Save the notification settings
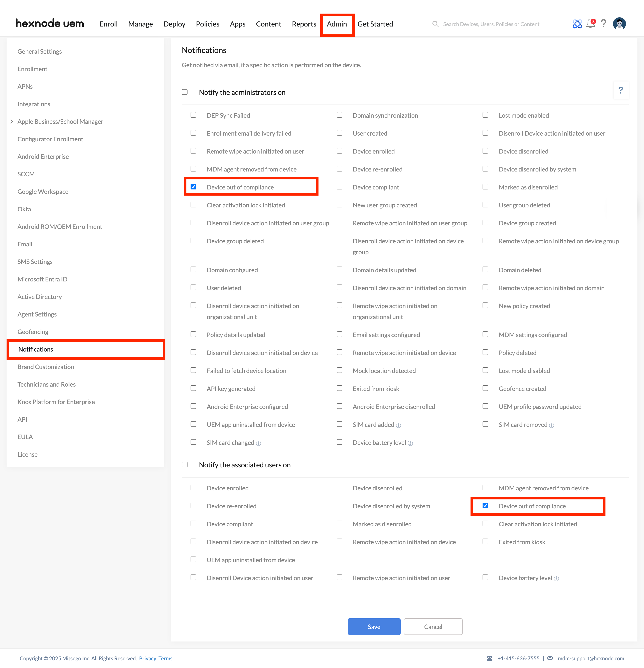This screenshot has width=644, height=668. 374,626
